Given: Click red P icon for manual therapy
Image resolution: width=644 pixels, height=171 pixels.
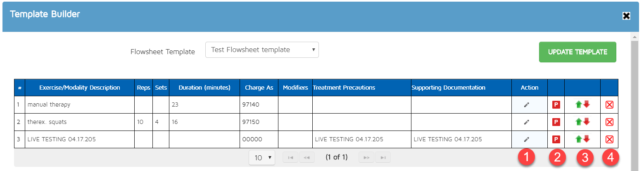Looking at the screenshot, I should pos(556,105).
